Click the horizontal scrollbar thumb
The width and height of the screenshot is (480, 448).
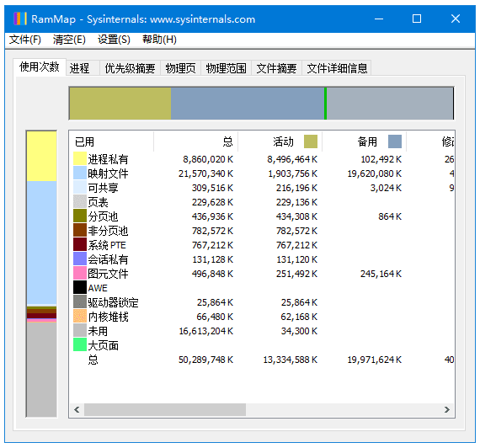click(165, 410)
